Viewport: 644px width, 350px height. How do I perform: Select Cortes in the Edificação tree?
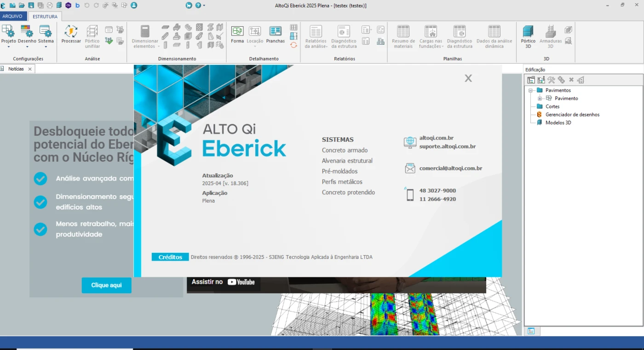click(x=552, y=106)
